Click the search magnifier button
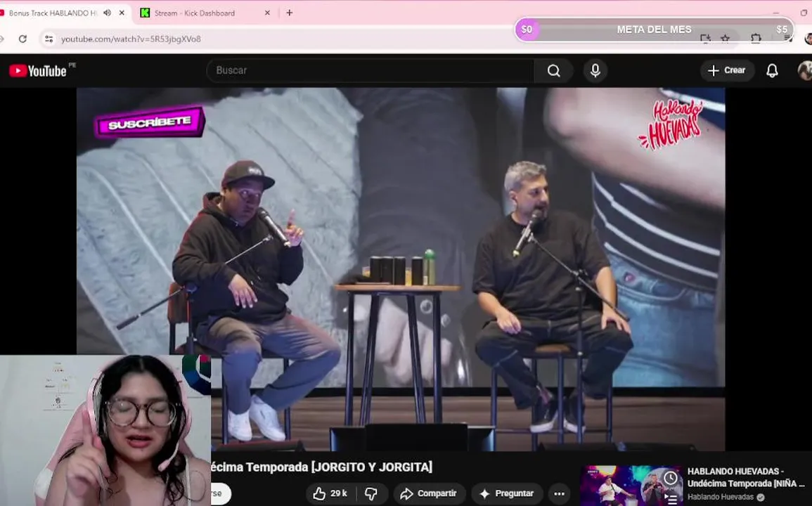 [x=553, y=70]
